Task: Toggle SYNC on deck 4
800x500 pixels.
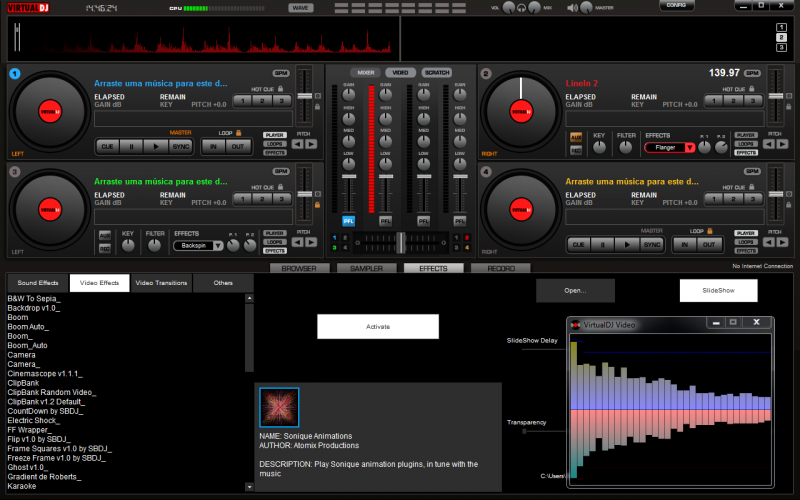Action: pos(652,245)
